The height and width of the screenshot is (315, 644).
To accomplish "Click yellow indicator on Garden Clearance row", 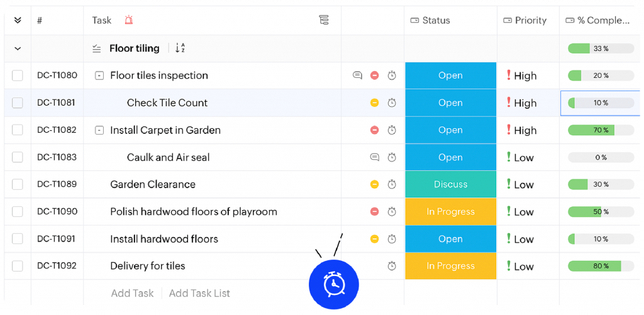I will click(x=374, y=184).
